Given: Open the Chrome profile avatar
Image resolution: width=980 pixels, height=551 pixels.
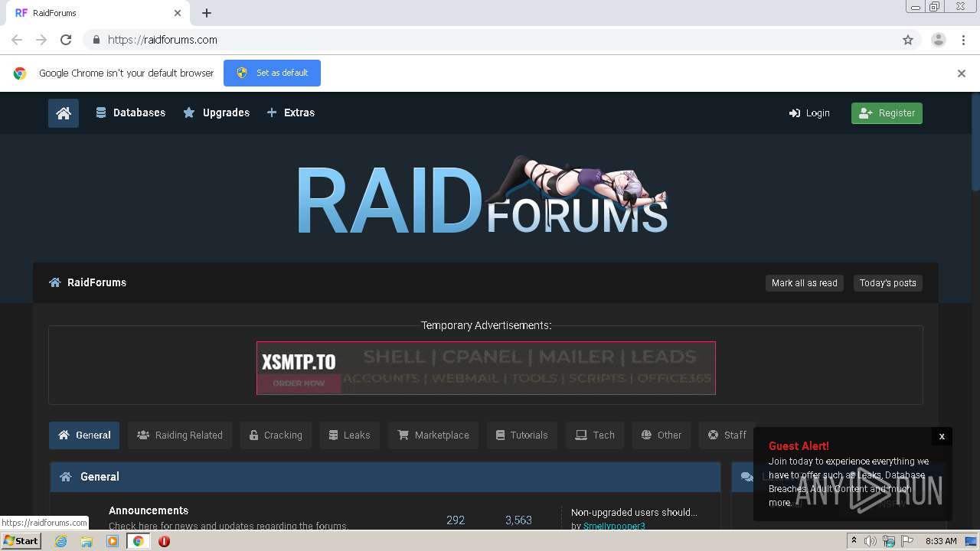Looking at the screenshot, I should point(939,40).
